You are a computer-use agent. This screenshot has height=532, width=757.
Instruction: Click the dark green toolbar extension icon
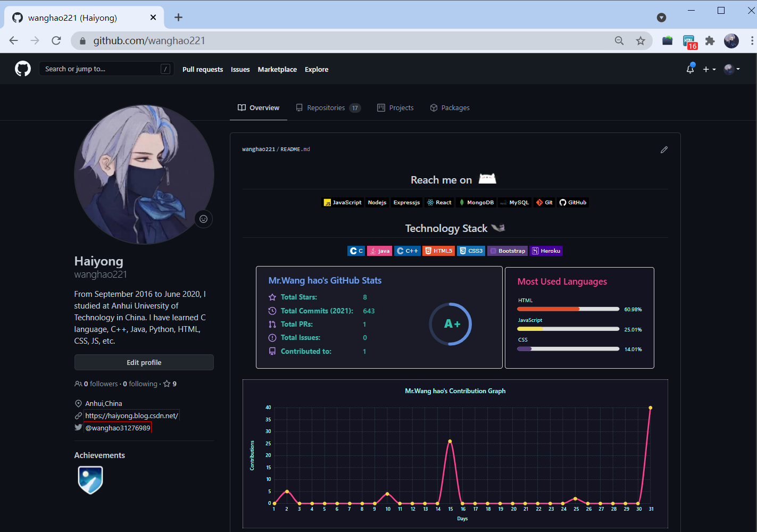(667, 41)
